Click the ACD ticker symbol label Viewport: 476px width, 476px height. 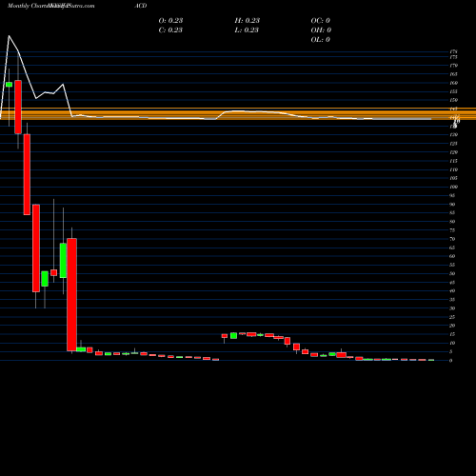(141, 6)
